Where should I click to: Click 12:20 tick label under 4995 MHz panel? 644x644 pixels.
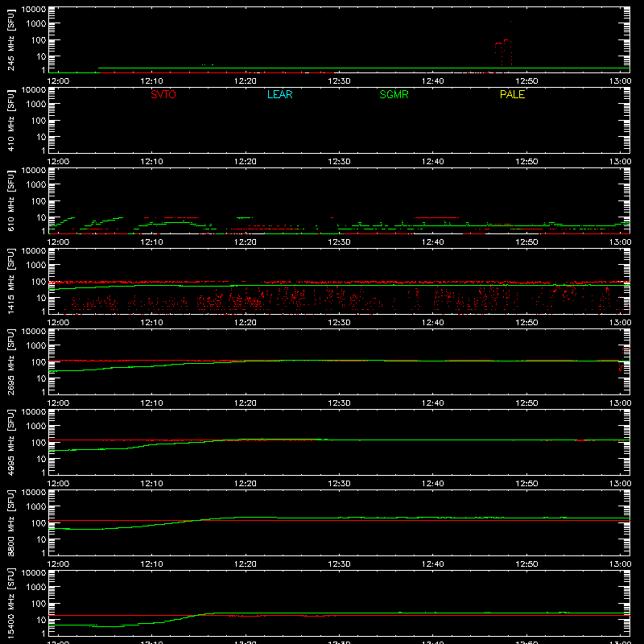[246, 484]
